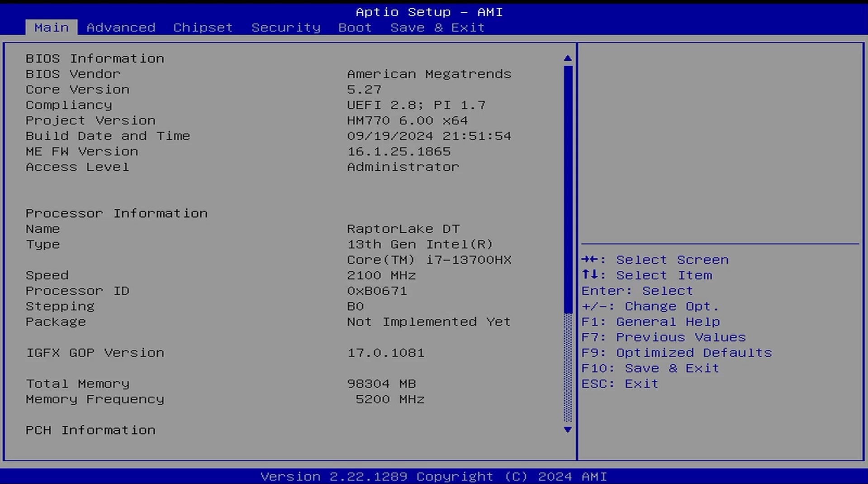This screenshot has height=484, width=868.
Task: Click the up-down arrows Select Item icon
Action: 590,275
